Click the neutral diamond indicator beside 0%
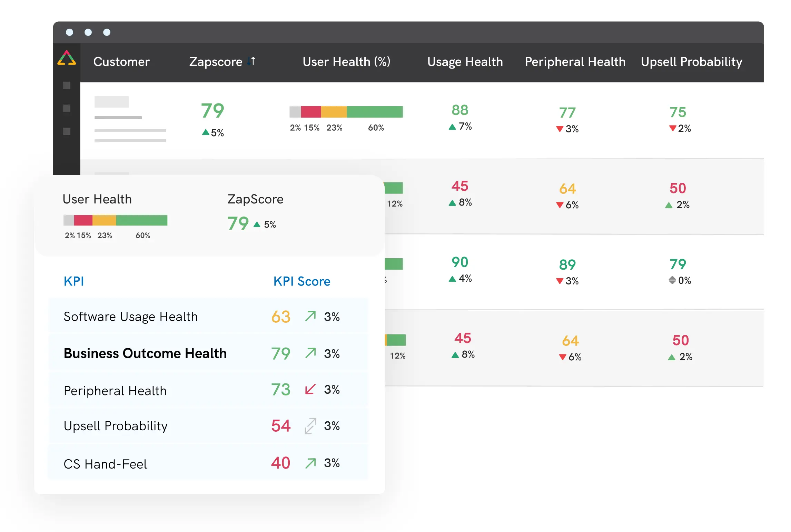Screen dimensions: 791x532 [x=672, y=280]
